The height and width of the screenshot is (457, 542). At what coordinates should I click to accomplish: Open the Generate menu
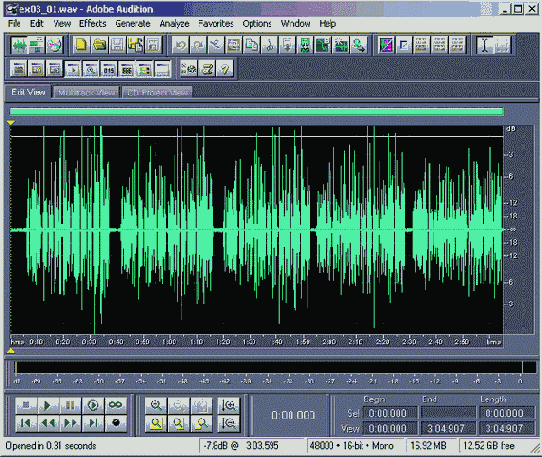point(133,24)
